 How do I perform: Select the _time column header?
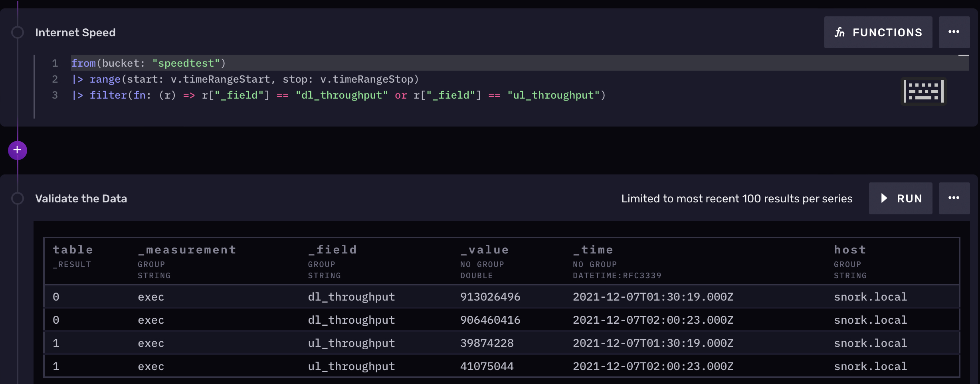pyautogui.click(x=593, y=250)
